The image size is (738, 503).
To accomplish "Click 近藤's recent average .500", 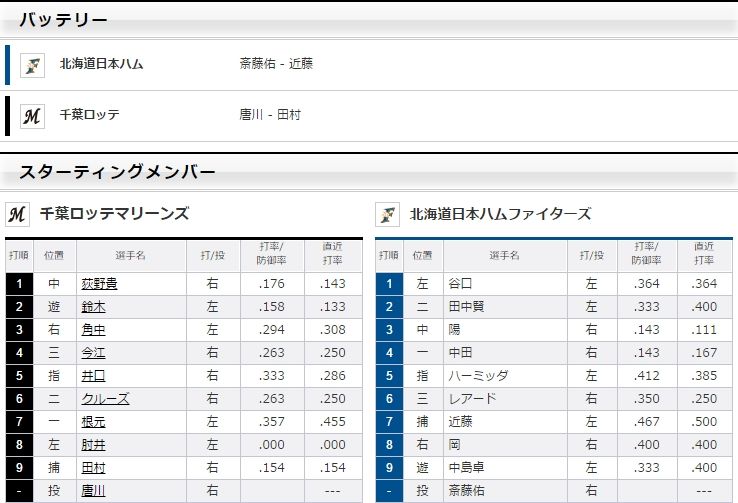I will pos(704,422).
